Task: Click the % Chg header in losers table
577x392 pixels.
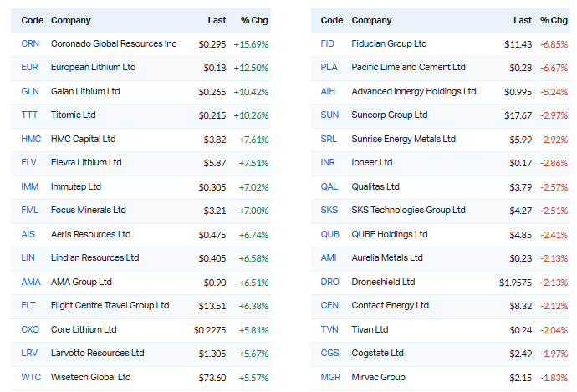Action: coord(554,20)
